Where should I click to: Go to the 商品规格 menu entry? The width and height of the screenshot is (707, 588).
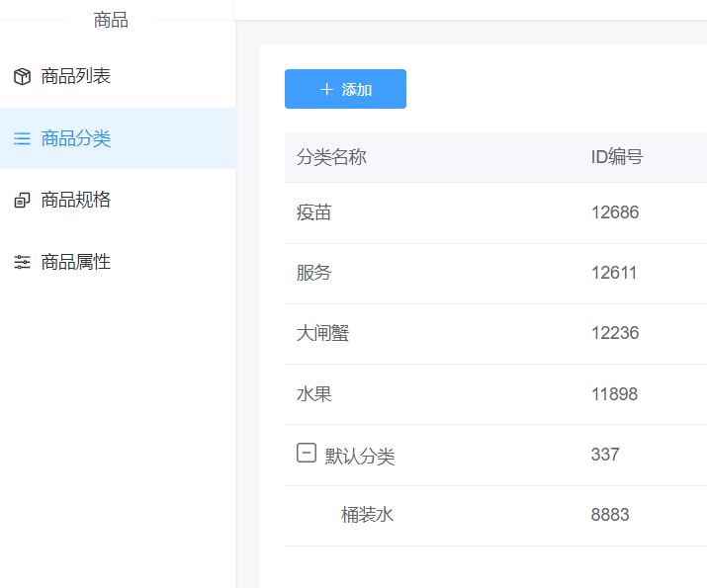coord(76,201)
